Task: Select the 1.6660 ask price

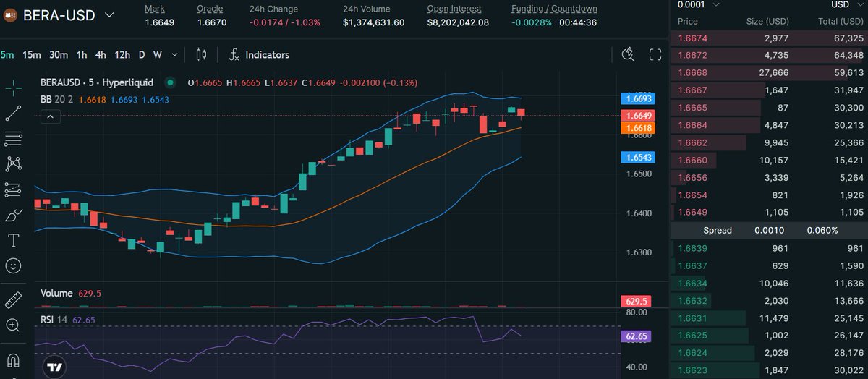Action: coord(692,160)
